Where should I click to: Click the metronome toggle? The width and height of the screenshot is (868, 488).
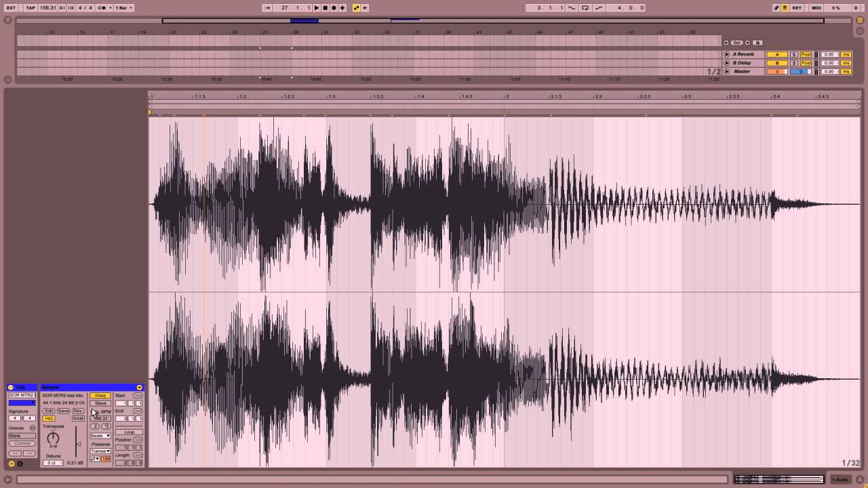[x=102, y=8]
